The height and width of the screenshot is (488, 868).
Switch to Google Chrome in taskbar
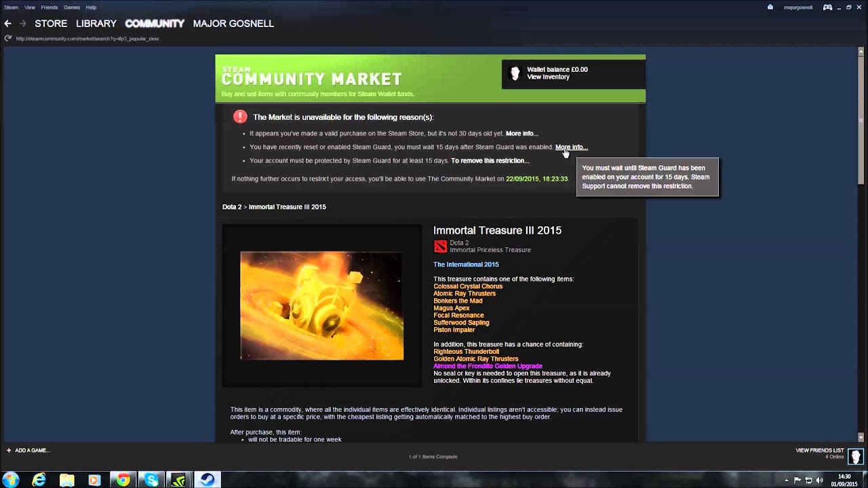(123, 480)
